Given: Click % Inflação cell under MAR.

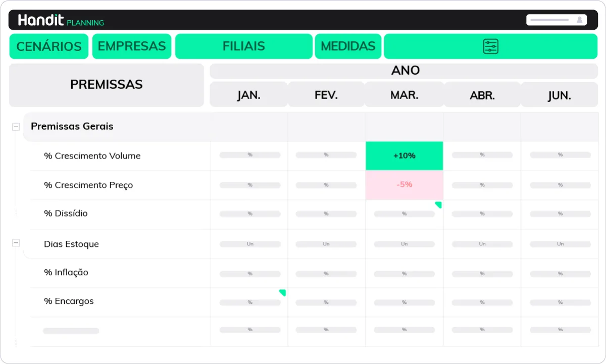Looking at the screenshot, I should pyautogui.click(x=405, y=274).
